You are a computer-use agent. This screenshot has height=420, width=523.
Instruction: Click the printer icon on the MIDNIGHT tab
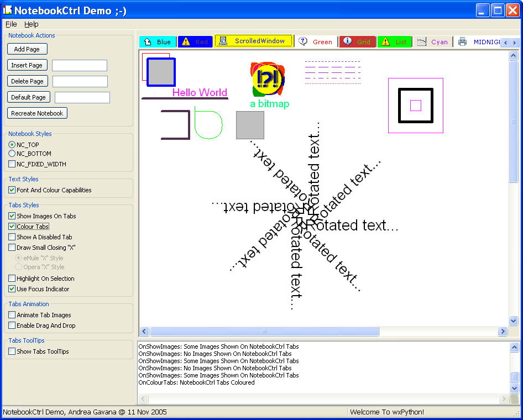[463, 42]
